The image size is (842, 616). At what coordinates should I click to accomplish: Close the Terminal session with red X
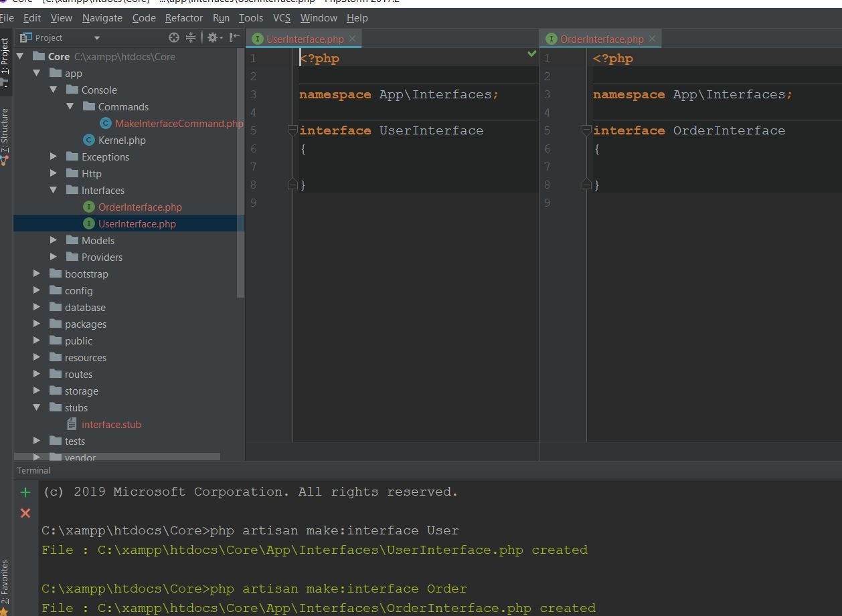coord(25,513)
